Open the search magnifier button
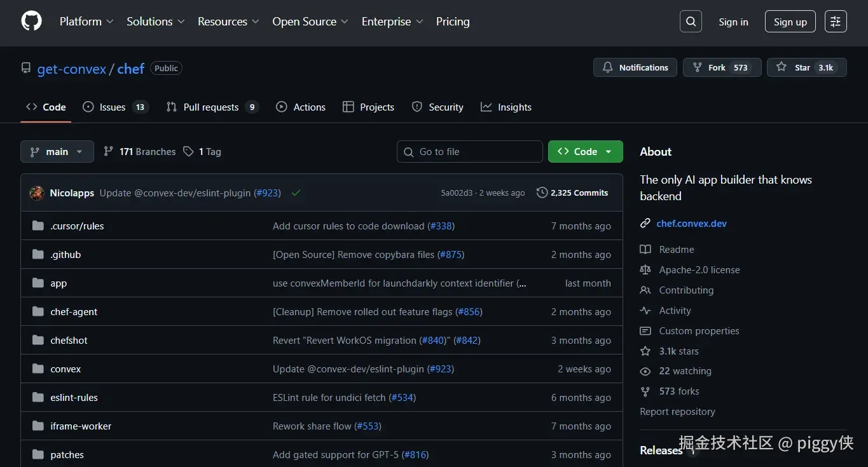Image resolution: width=868 pixels, height=467 pixels. (691, 22)
